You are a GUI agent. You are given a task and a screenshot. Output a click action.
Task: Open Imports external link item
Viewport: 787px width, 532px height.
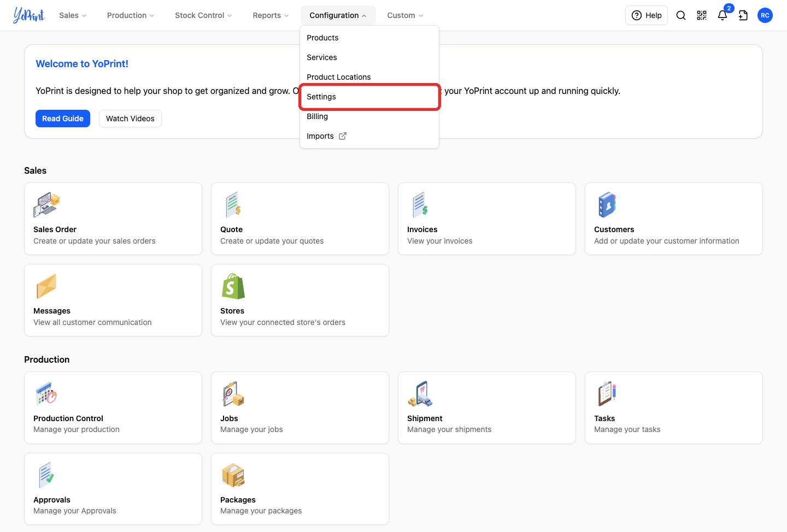[x=369, y=136]
